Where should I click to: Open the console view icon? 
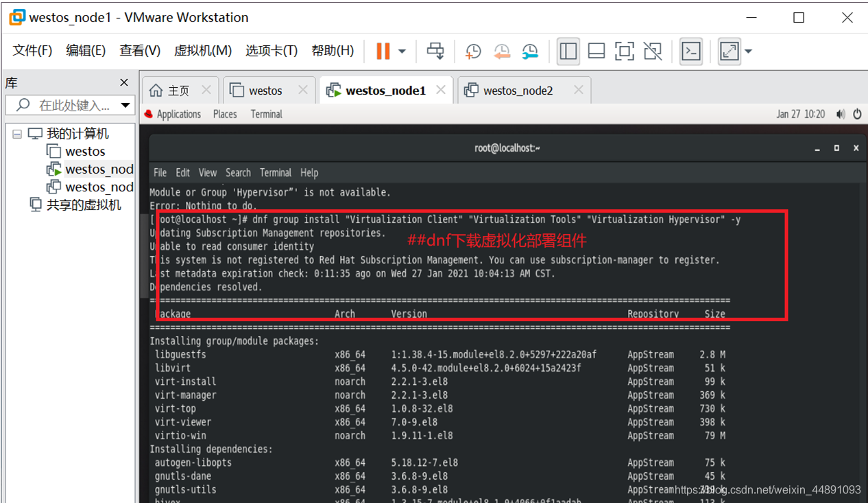coord(691,51)
